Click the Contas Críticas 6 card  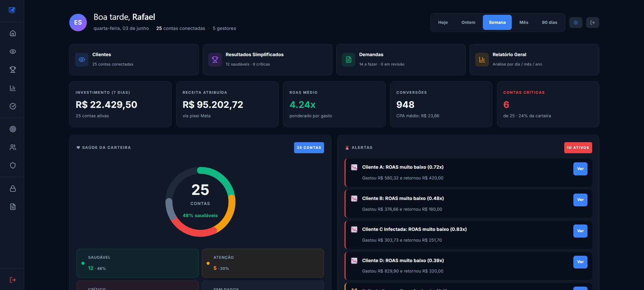[548, 104]
